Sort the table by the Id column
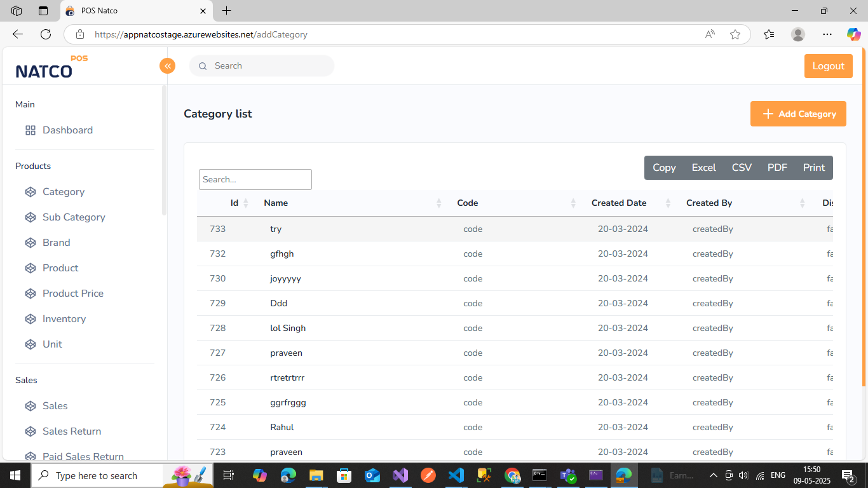 [x=234, y=203]
